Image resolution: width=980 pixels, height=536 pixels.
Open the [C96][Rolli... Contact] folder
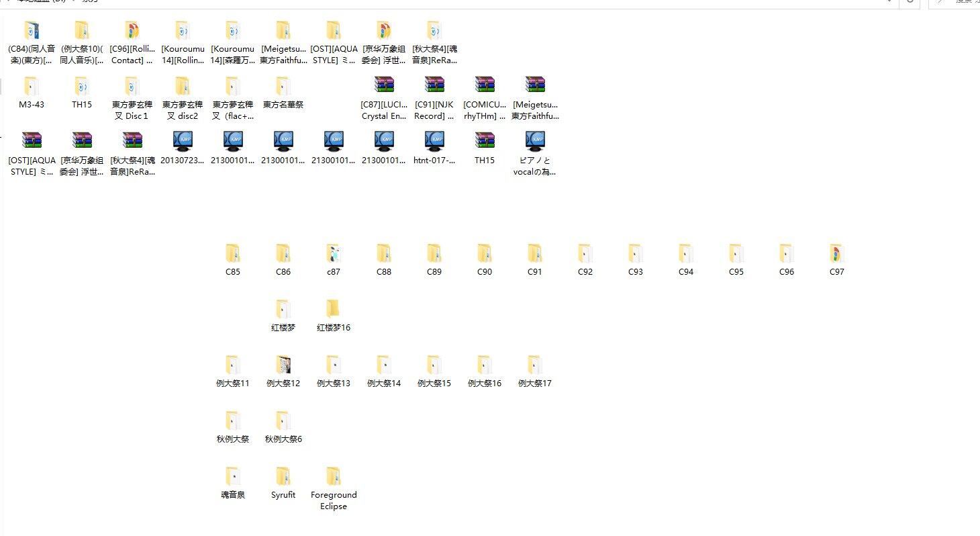point(132,43)
